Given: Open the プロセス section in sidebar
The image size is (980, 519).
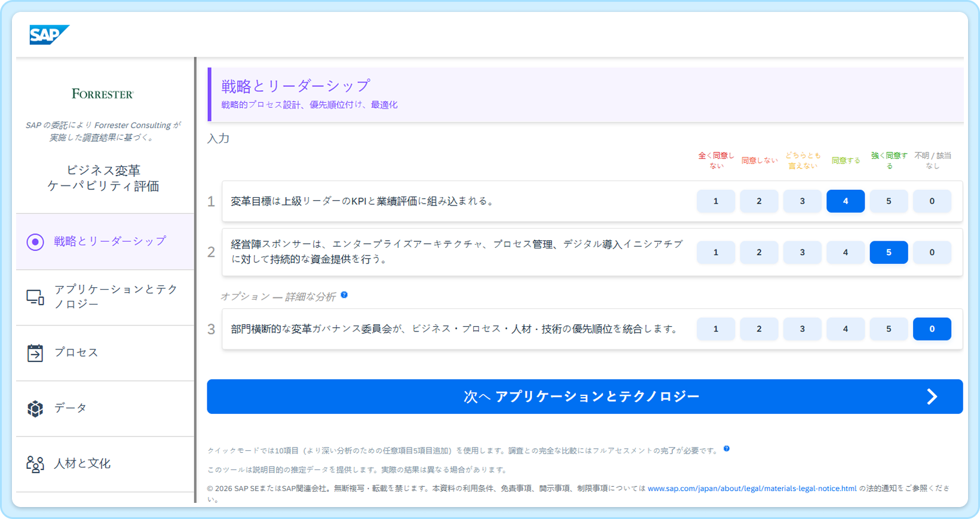Looking at the screenshot, I should click(76, 352).
